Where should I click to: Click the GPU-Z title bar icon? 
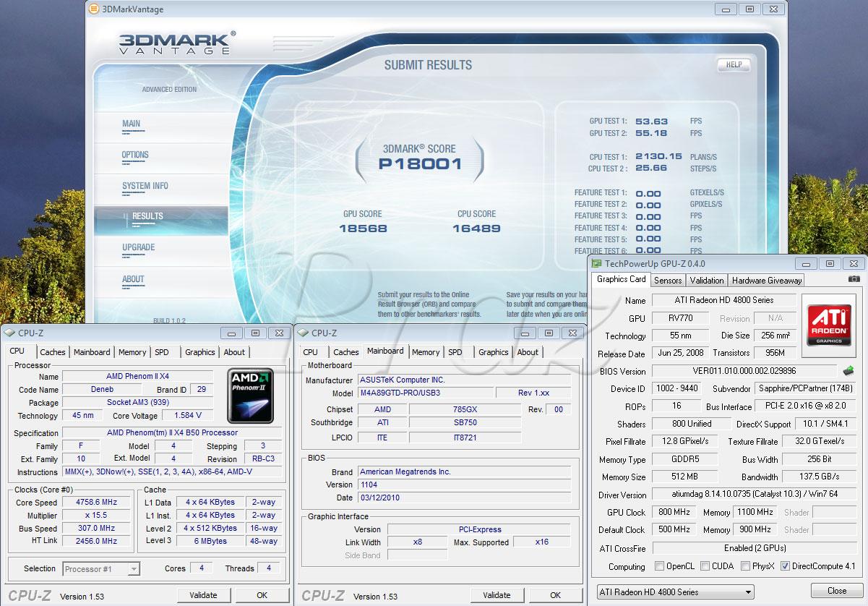coord(596,264)
